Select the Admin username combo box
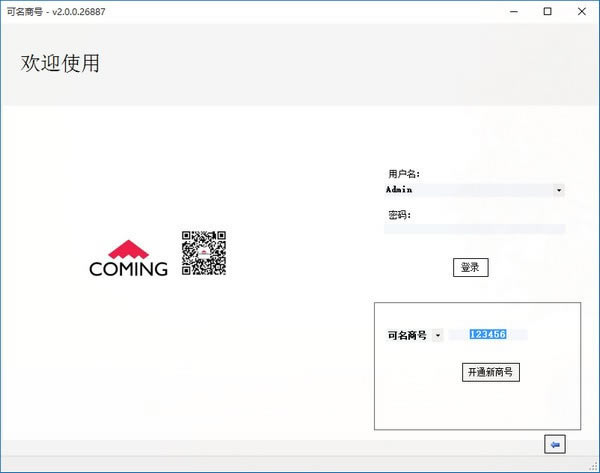This screenshot has height=473, width=600. point(468,189)
